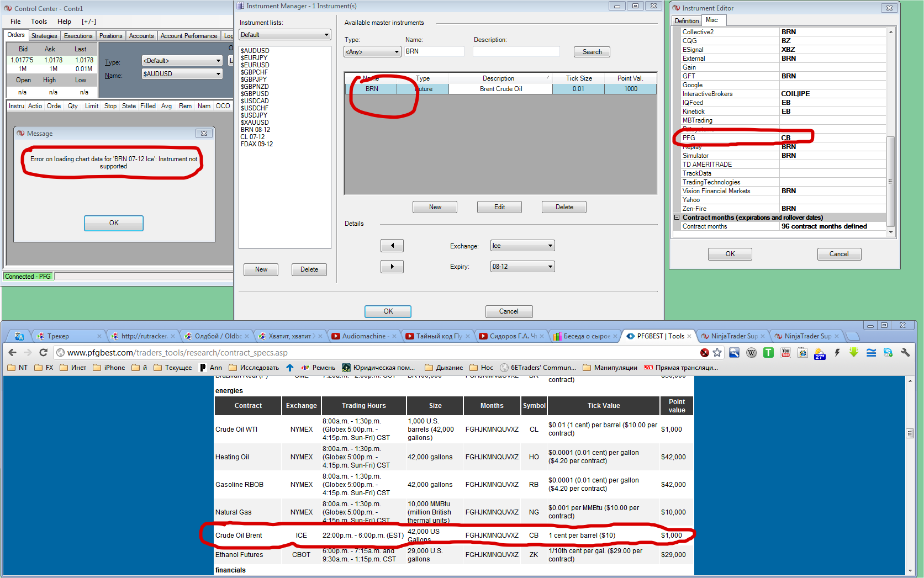Viewport: 924px width, 578px height.
Task: Click the Name field containing BRN
Action: 434,51
